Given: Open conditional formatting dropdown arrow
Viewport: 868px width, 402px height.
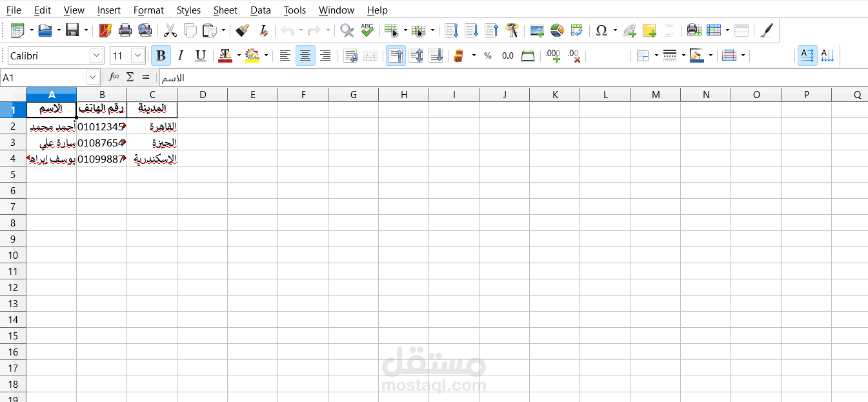Looking at the screenshot, I should (743, 56).
